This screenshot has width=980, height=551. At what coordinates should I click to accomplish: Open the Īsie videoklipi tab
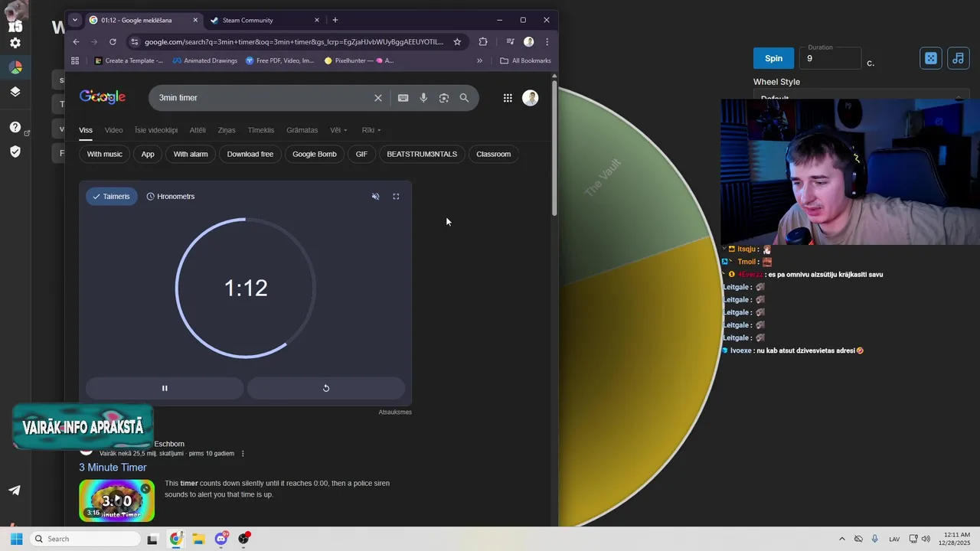click(x=156, y=130)
